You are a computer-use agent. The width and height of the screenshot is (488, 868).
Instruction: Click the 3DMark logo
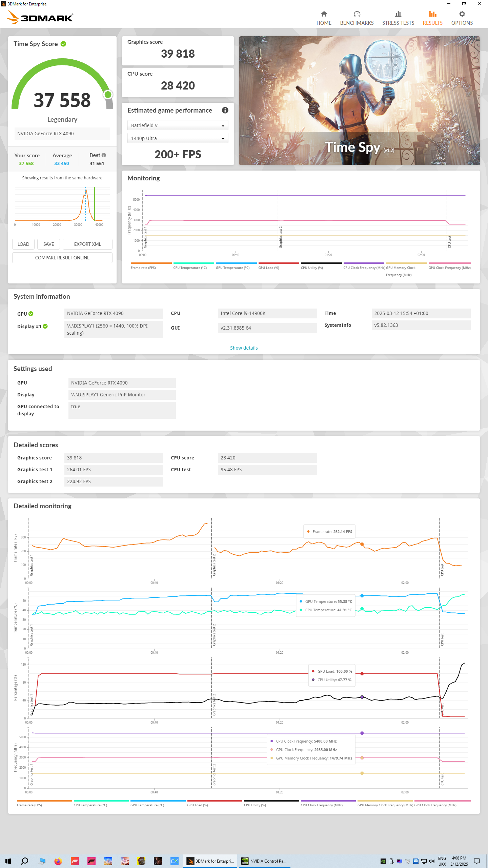[x=40, y=17]
